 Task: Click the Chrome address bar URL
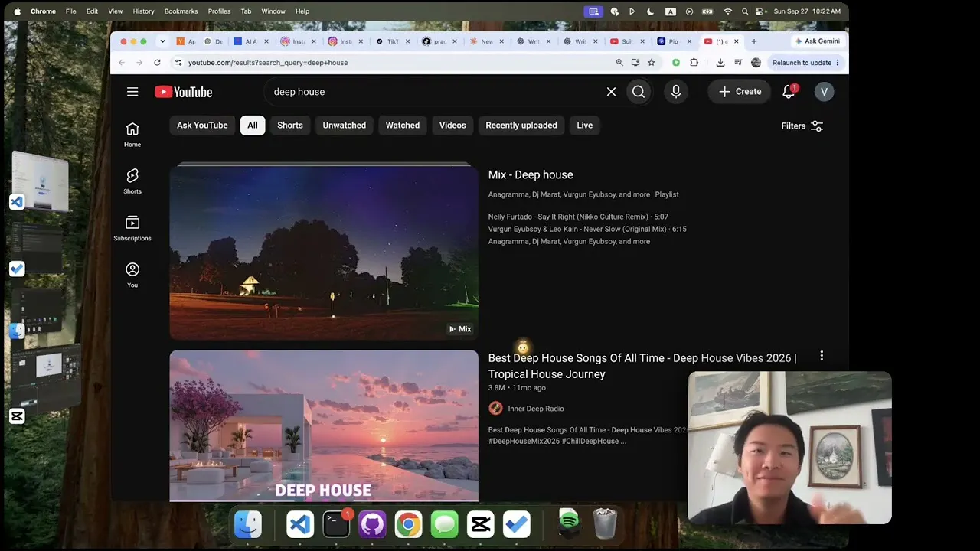(x=268, y=63)
